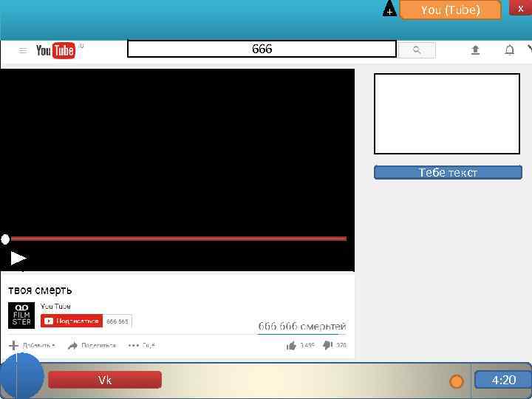Screen dimensions: 532x399
Task: Click the red video progress bar
Action: pyautogui.click(x=179, y=239)
